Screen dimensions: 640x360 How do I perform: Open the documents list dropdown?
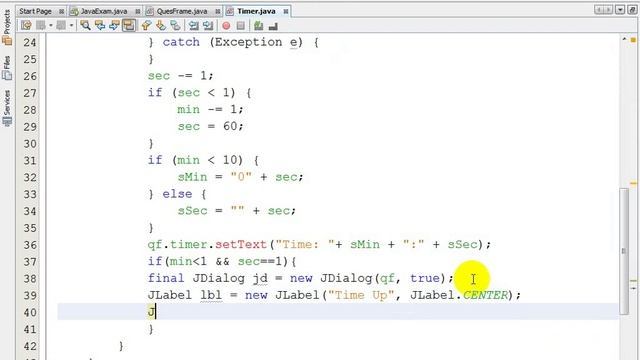[620, 9]
